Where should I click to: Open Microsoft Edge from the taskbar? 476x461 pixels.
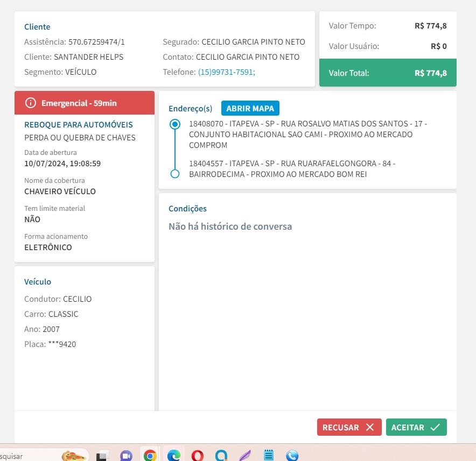173,455
